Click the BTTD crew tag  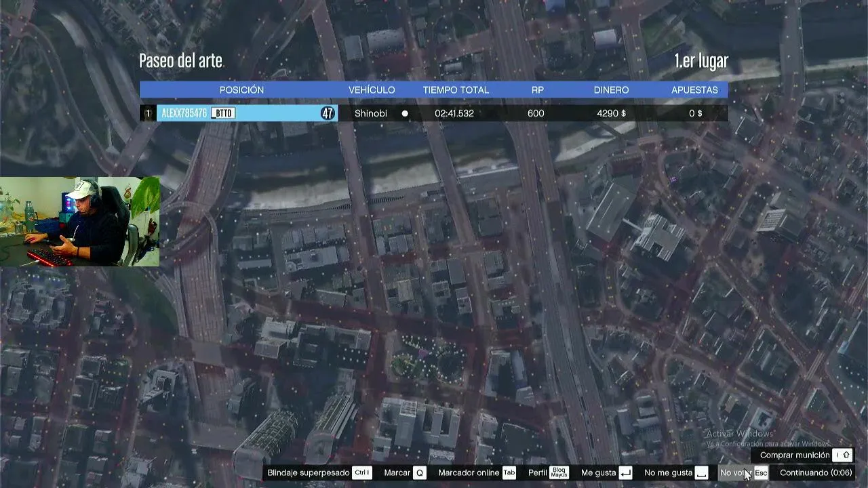point(223,113)
